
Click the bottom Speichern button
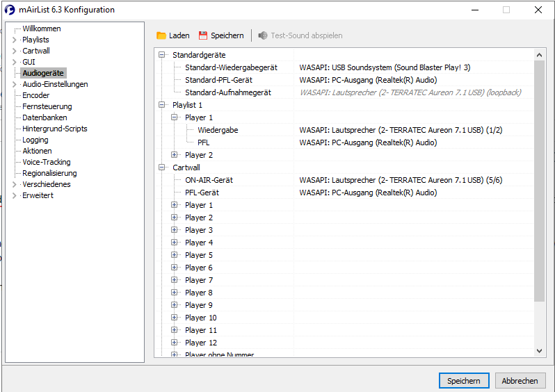pos(464,381)
